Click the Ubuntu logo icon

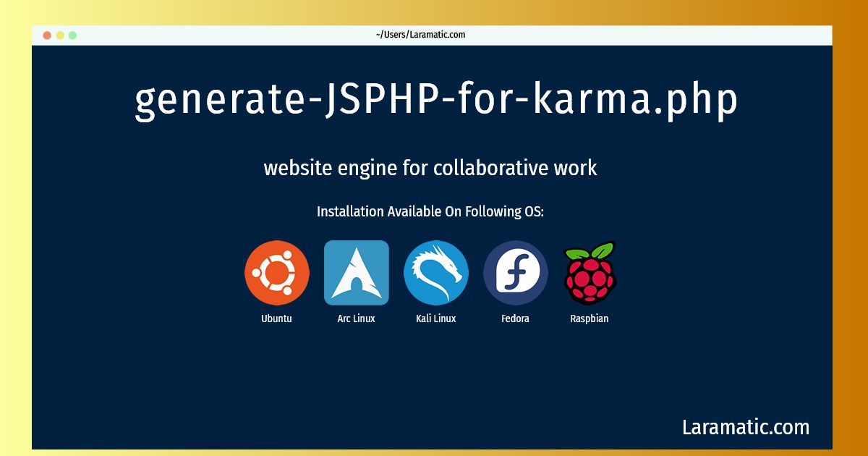277,273
